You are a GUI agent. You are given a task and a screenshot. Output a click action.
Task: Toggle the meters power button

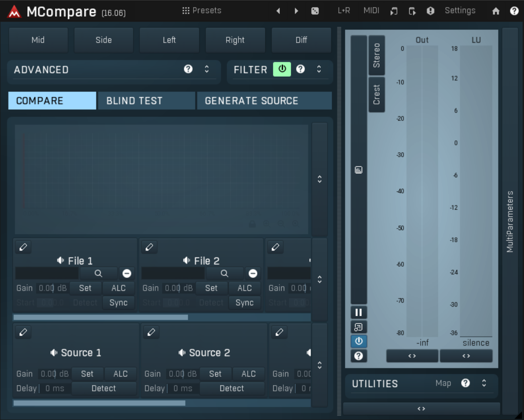[359, 341]
